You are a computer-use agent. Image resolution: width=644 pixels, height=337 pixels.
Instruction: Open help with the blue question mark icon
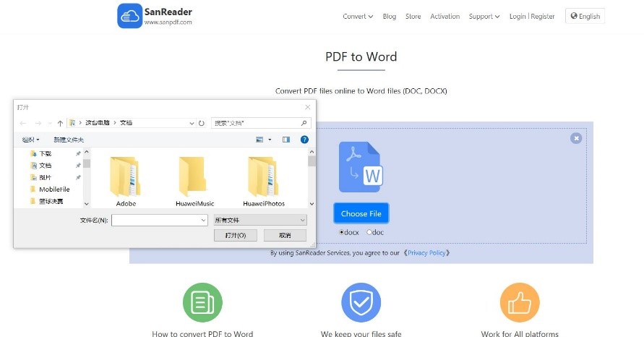pyautogui.click(x=304, y=140)
